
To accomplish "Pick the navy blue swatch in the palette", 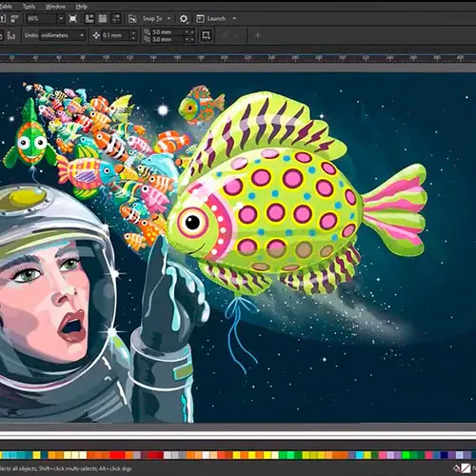I will (444, 455).
